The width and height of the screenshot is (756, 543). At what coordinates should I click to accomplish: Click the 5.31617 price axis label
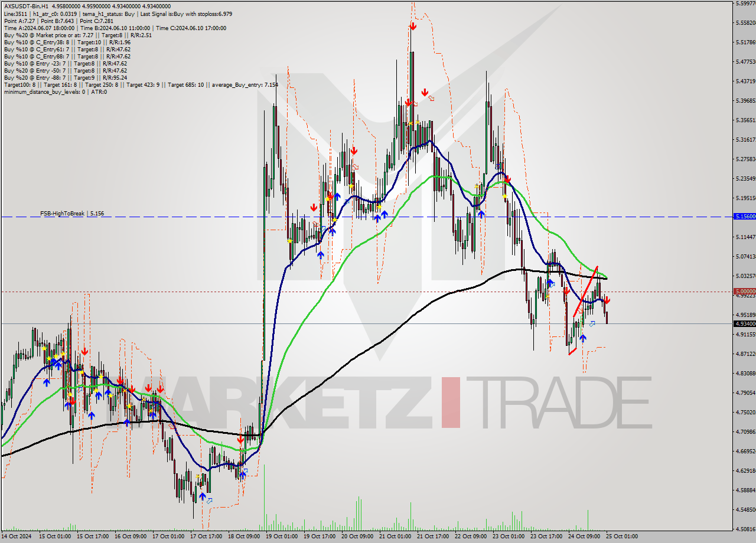pyautogui.click(x=745, y=139)
